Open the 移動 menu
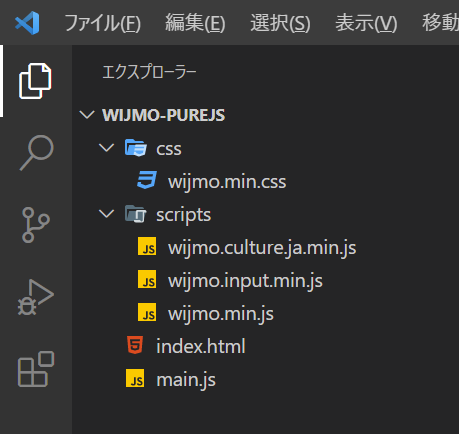The width and height of the screenshot is (459, 434). tap(440, 23)
